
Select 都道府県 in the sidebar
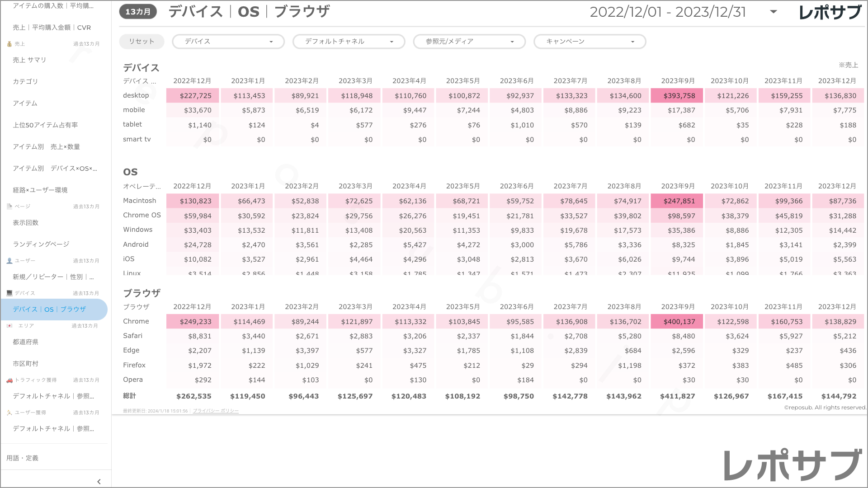(x=25, y=342)
